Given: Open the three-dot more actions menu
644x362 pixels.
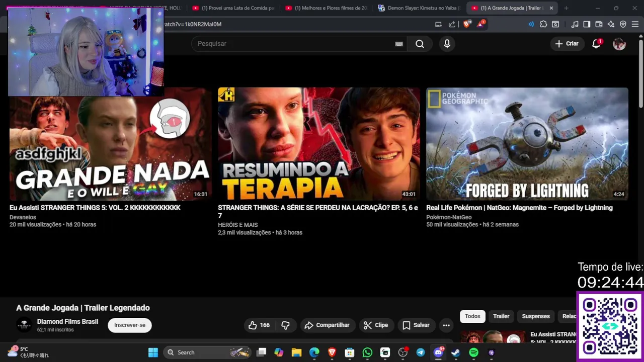Looking at the screenshot, I should click(x=446, y=325).
